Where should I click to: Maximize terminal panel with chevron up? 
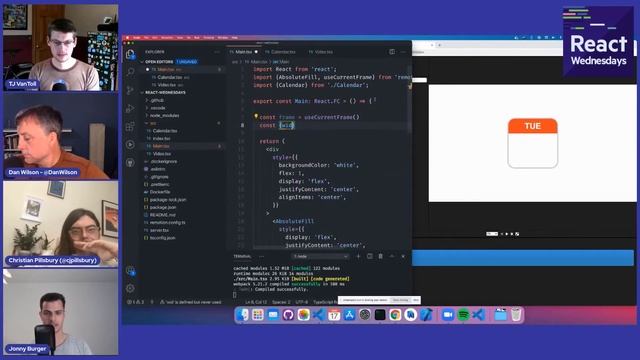coord(392,256)
